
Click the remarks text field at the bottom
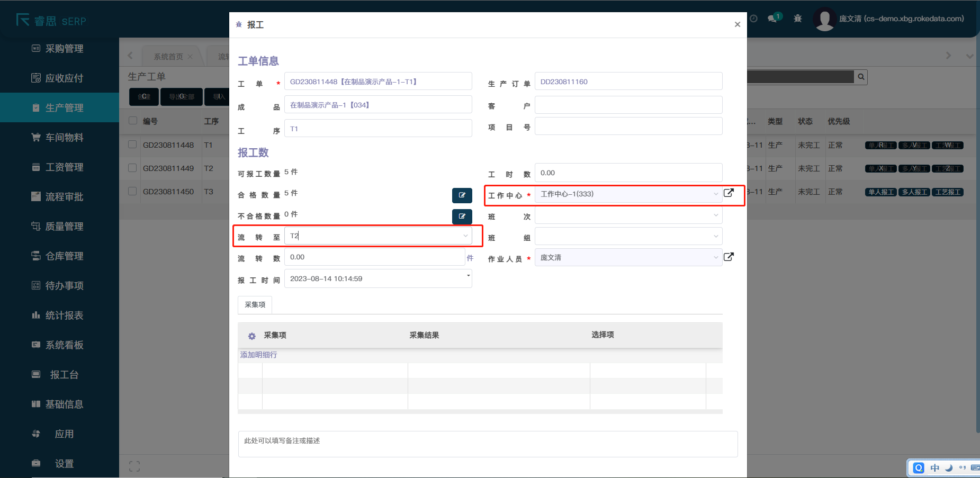coord(487,444)
